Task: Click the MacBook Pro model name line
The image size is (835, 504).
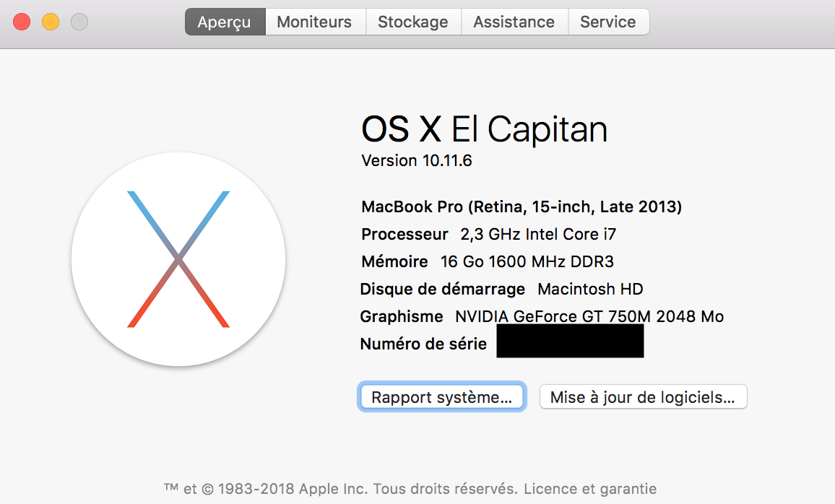Action: (522, 207)
